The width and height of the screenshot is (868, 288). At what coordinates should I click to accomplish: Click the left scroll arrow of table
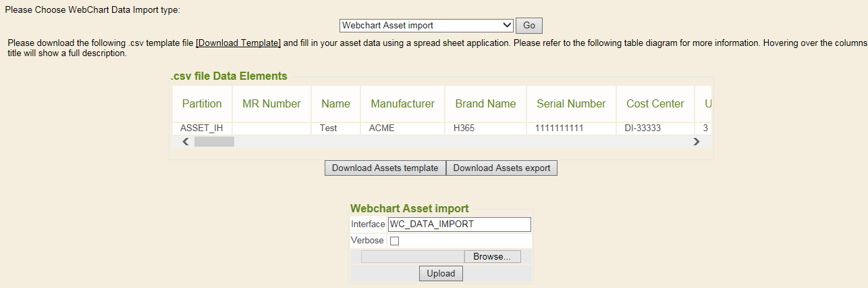pyautogui.click(x=186, y=142)
